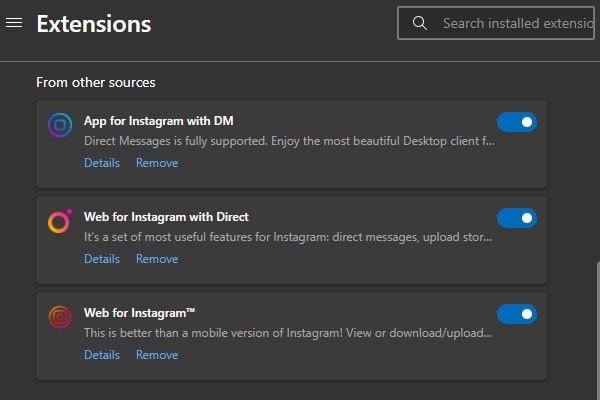Viewport: 600px width, 400px height.
Task: Click the search magnifier icon
Action: pos(420,23)
